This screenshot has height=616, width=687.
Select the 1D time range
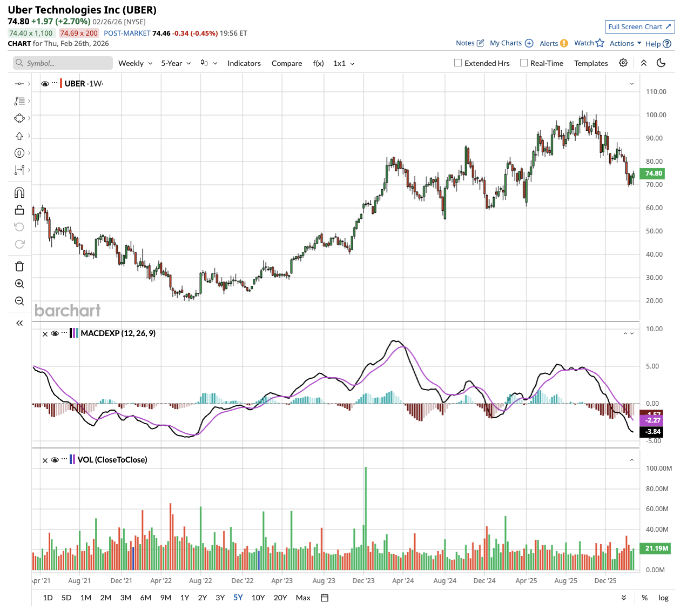[48, 598]
